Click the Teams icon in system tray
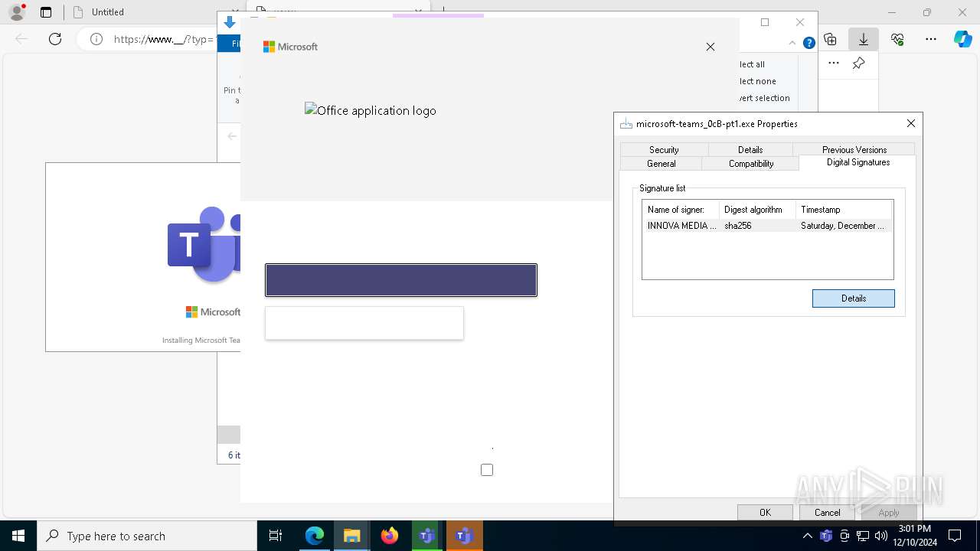Image resolution: width=980 pixels, height=551 pixels. [825, 536]
